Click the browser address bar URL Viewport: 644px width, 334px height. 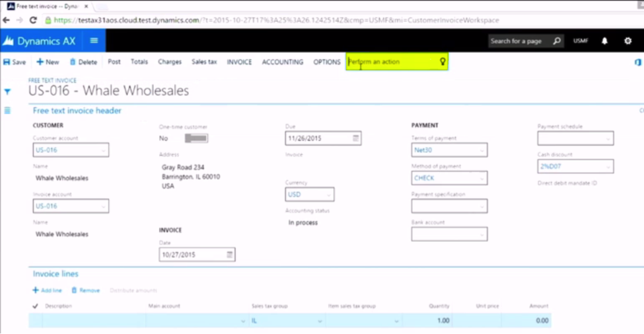point(276,20)
